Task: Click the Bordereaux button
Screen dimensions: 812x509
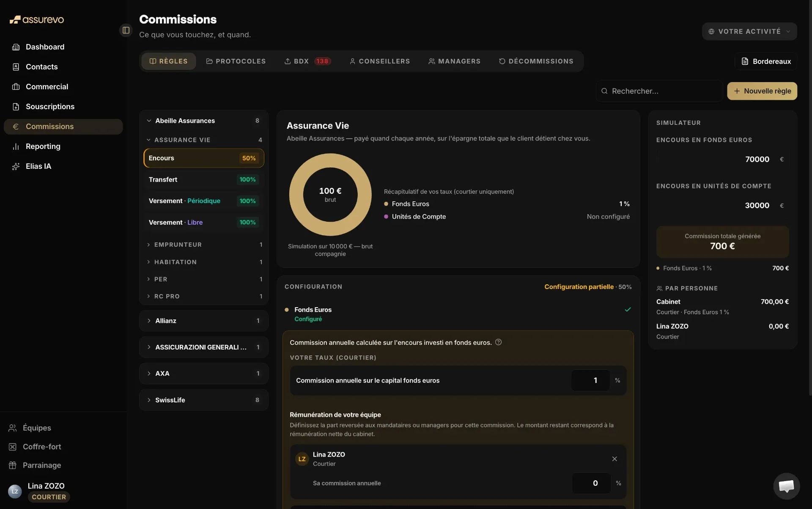Action: (766, 61)
